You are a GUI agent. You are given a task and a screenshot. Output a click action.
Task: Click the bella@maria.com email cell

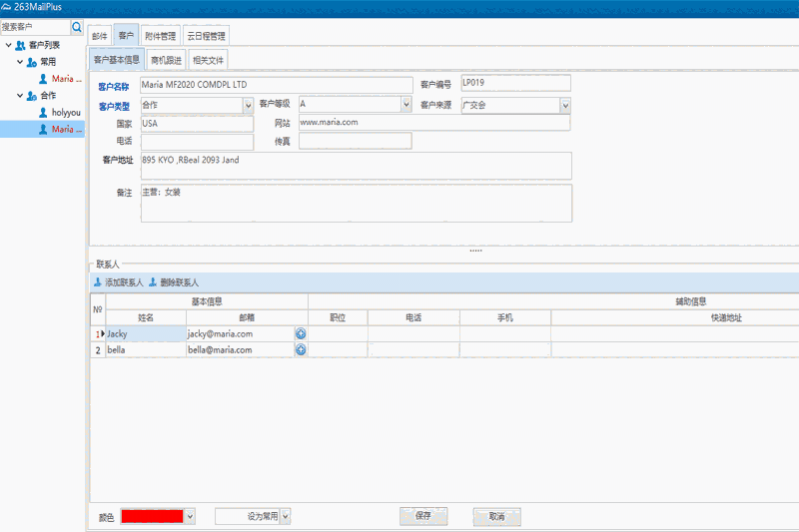[x=241, y=349]
